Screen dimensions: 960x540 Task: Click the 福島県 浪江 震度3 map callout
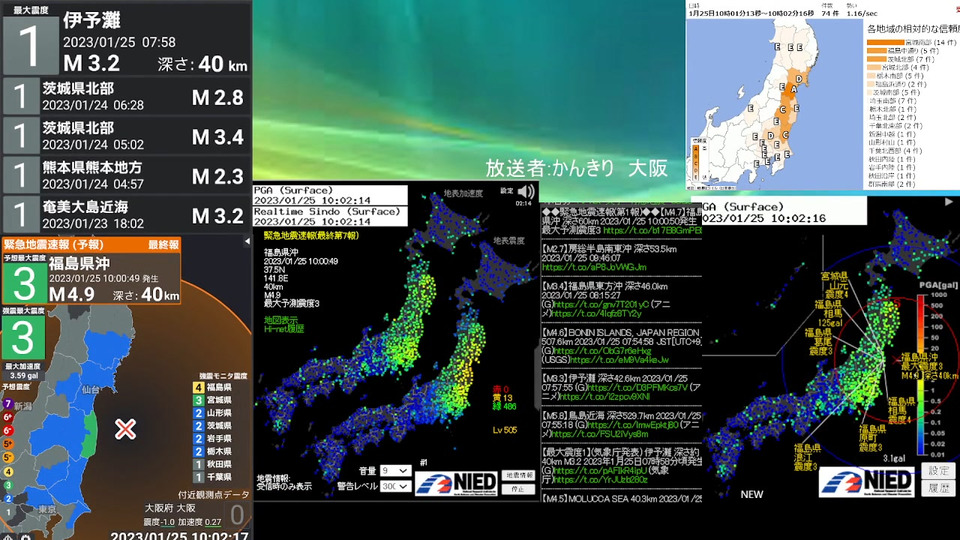click(806, 457)
